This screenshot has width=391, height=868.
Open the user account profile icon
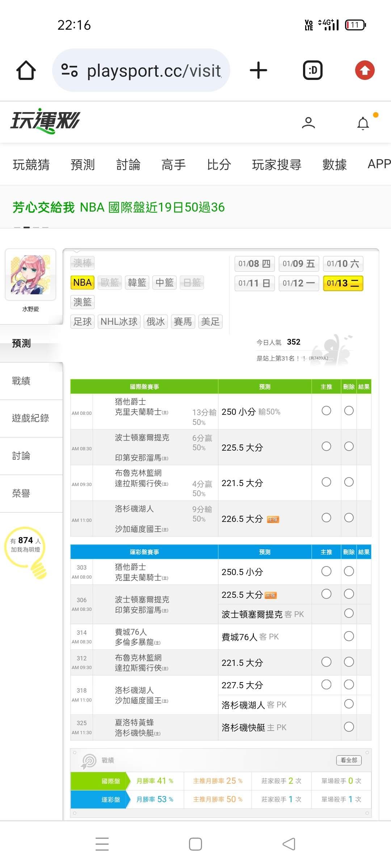[x=308, y=123]
